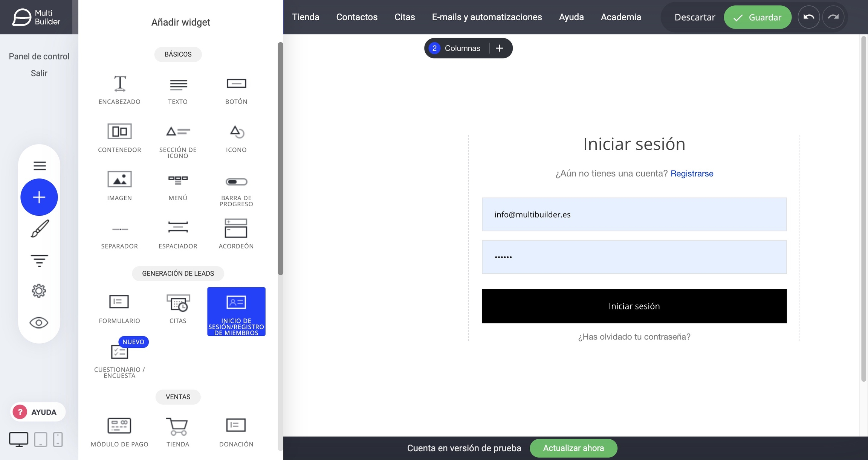The height and width of the screenshot is (460, 868).
Task: Select the Tienda cart widget
Action: click(178, 426)
